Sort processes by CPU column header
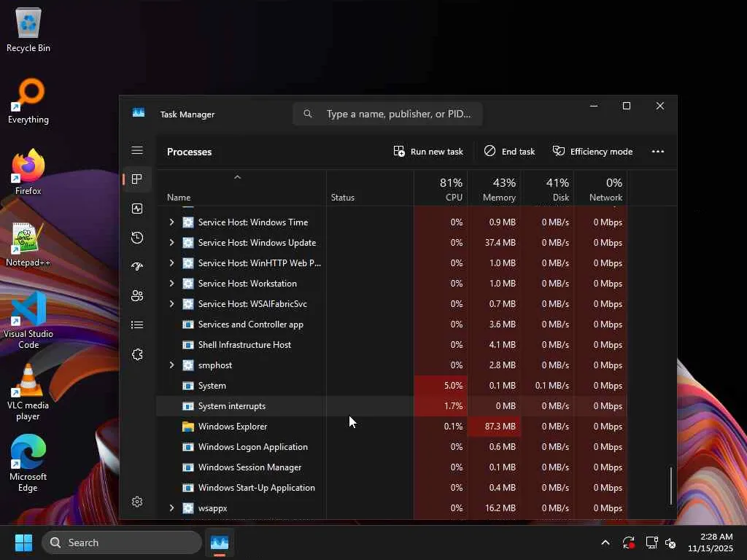 (x=441, y=189)
